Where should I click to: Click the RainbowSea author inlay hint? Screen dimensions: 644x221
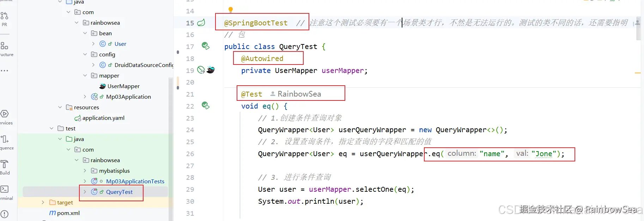pyautogui.click(x=296, y=94)
